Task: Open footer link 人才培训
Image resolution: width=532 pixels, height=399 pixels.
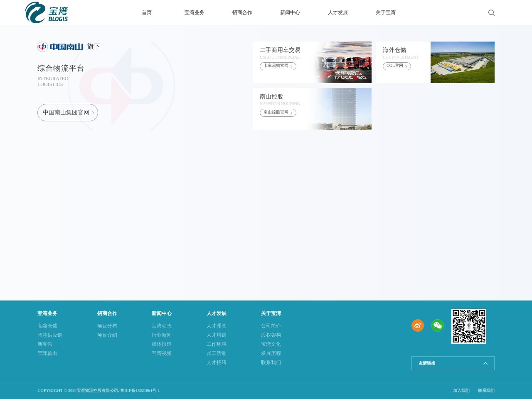Action: [217, 335]
